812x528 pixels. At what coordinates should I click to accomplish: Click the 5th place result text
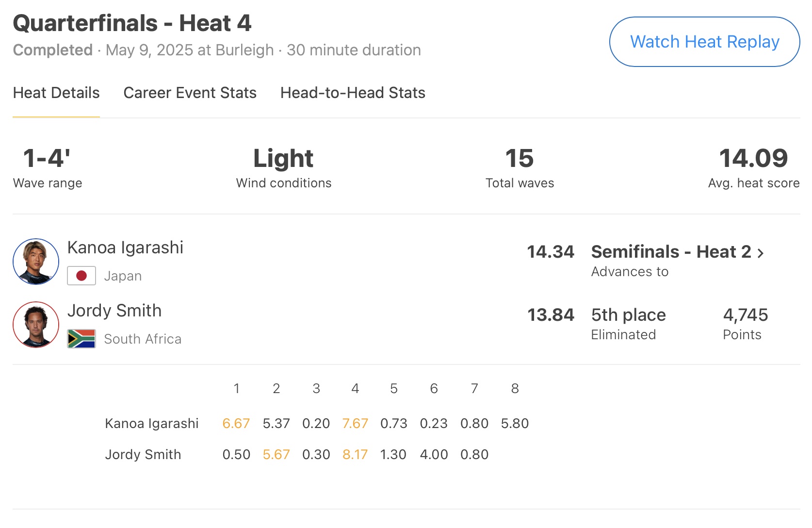tap(628, 315)
